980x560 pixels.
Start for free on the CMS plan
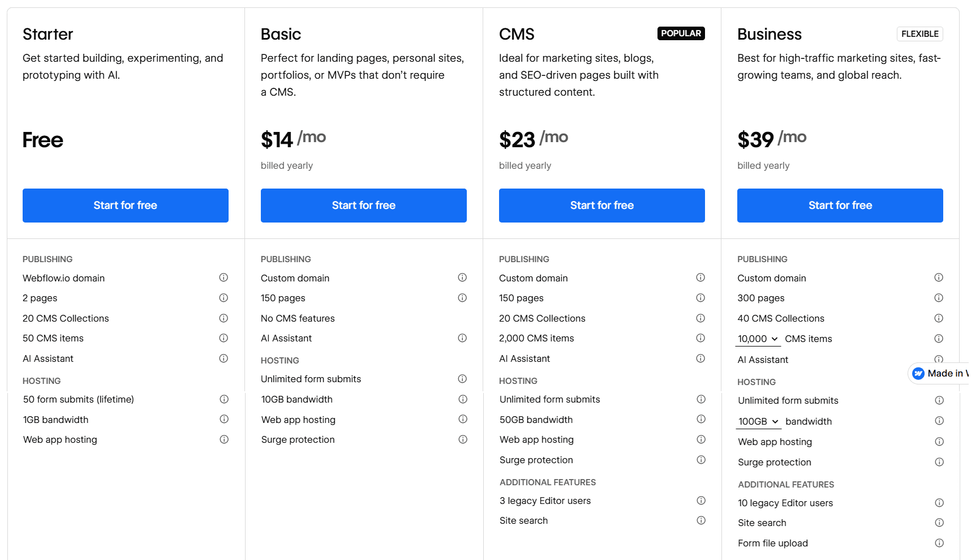(x=601, y=205)
